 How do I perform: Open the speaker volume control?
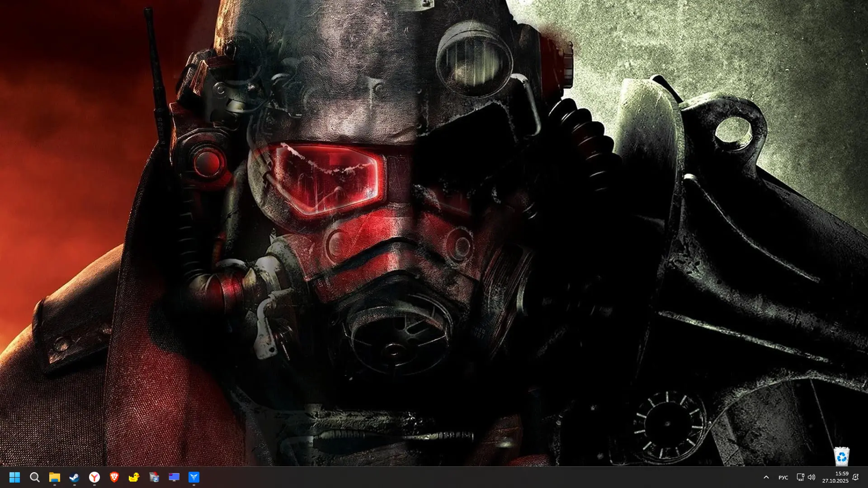[x=811, y=477]
